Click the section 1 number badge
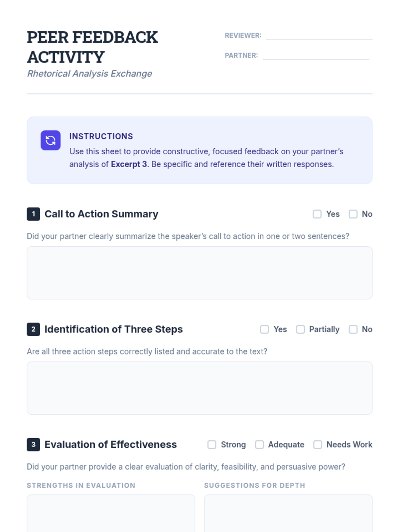The height and width of the screenshot is (532, 399). (x=33, y=214)
